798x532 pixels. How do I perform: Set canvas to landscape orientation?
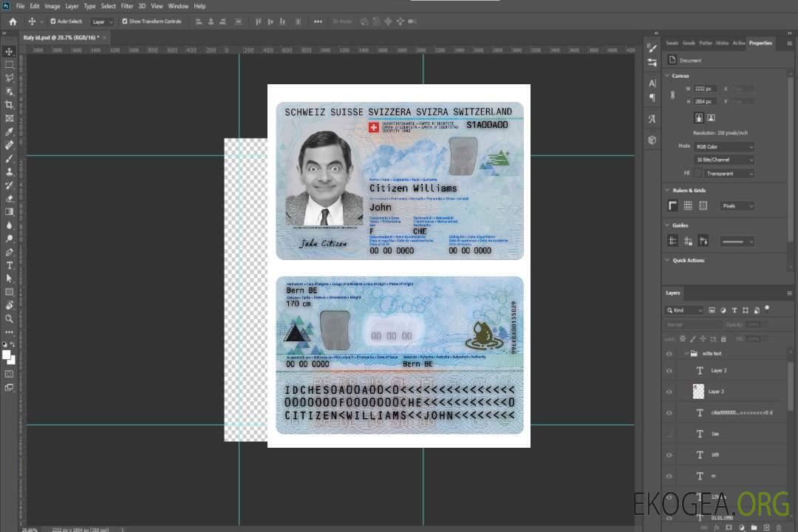[711, 117]
